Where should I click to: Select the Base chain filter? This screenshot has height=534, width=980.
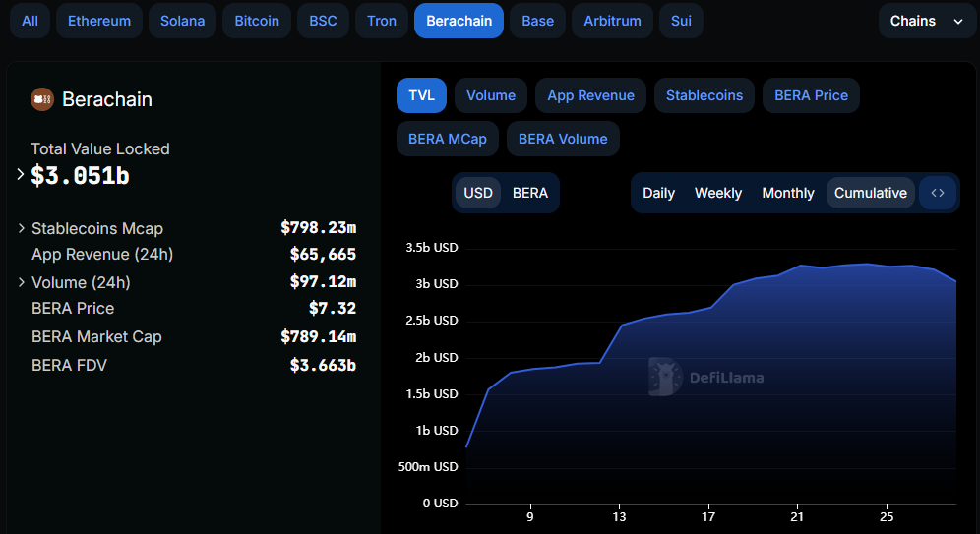(537, 21)
